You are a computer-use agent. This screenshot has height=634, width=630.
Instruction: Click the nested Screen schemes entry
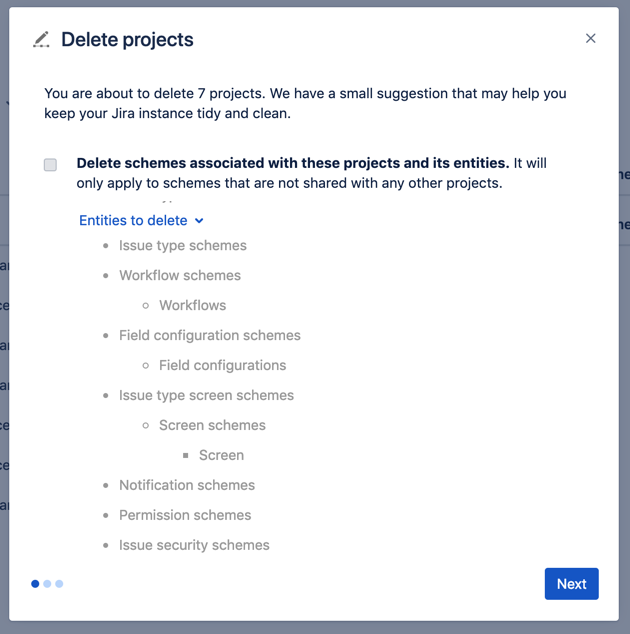coord(212,425)
